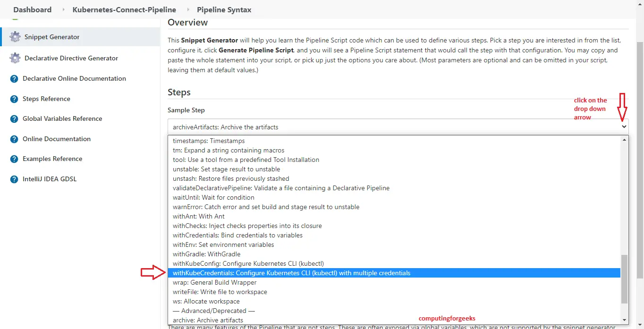Choose withKubeConfig: Configure Kubernetes CLI option
Image resolution: width=644 pixels, height=329 pixels.
[248, 263]
